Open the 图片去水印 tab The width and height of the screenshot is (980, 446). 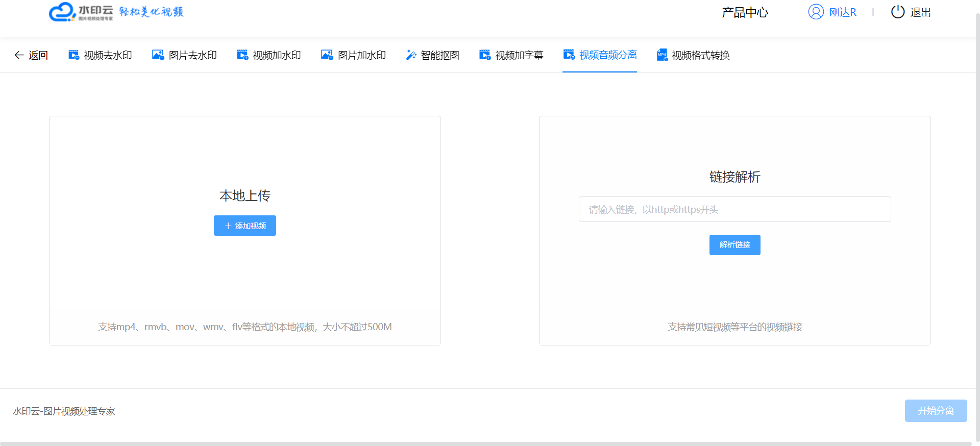pos(184,55)
